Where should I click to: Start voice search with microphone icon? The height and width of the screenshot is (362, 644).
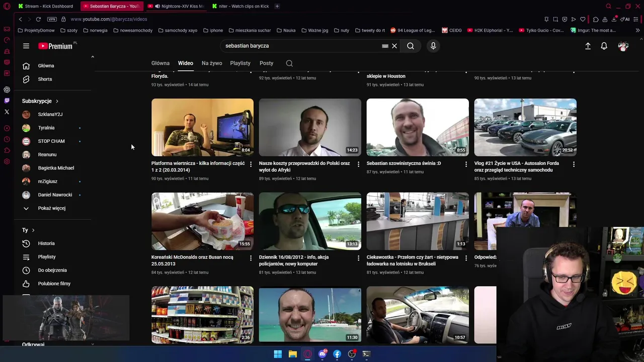tap(433, 46)
